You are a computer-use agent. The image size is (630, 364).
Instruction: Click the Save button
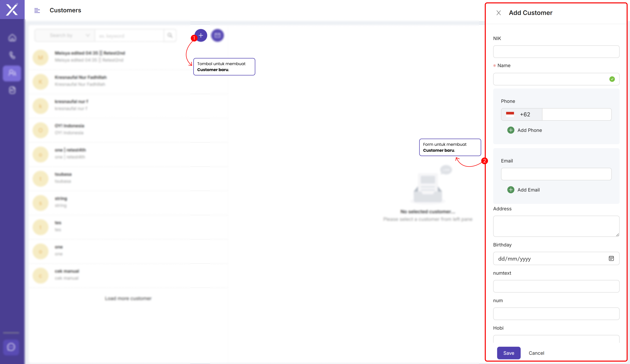pos(509,353)
